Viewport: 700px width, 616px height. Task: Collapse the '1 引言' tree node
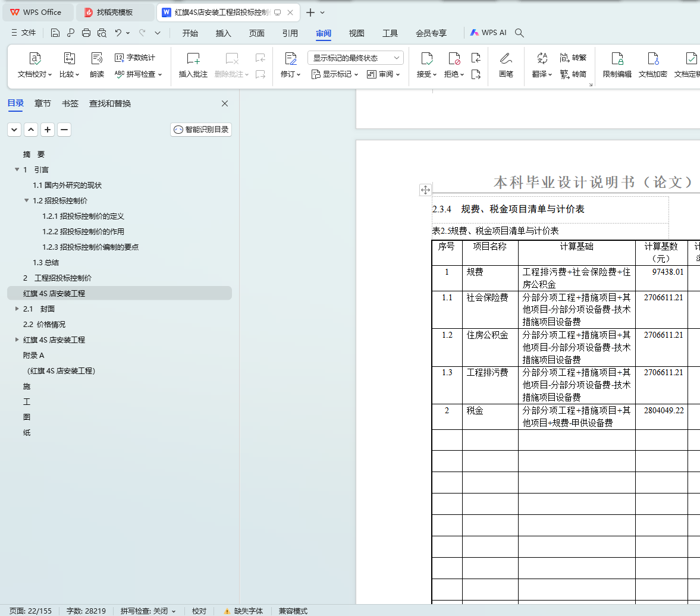(x=17, y=169)
